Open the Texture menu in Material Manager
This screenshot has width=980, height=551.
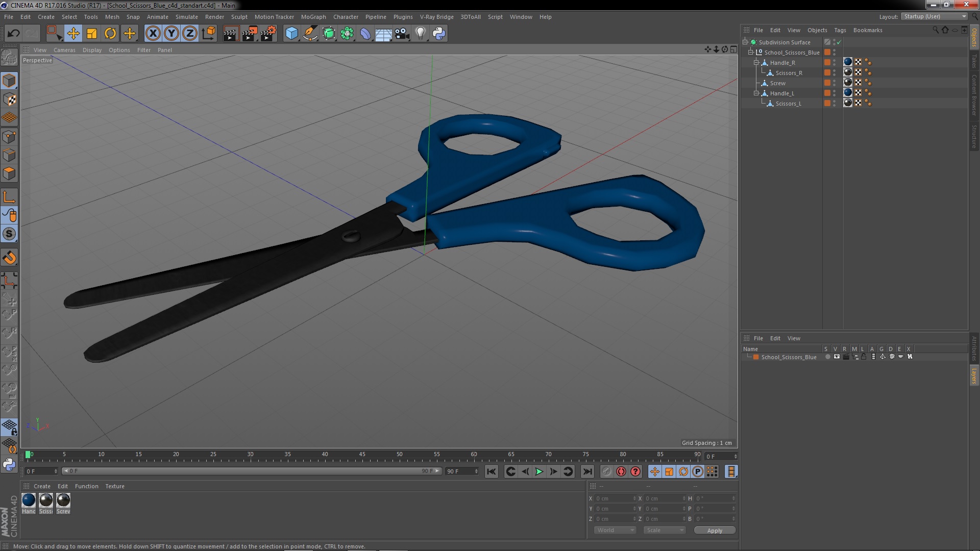(x=115, y=486)
